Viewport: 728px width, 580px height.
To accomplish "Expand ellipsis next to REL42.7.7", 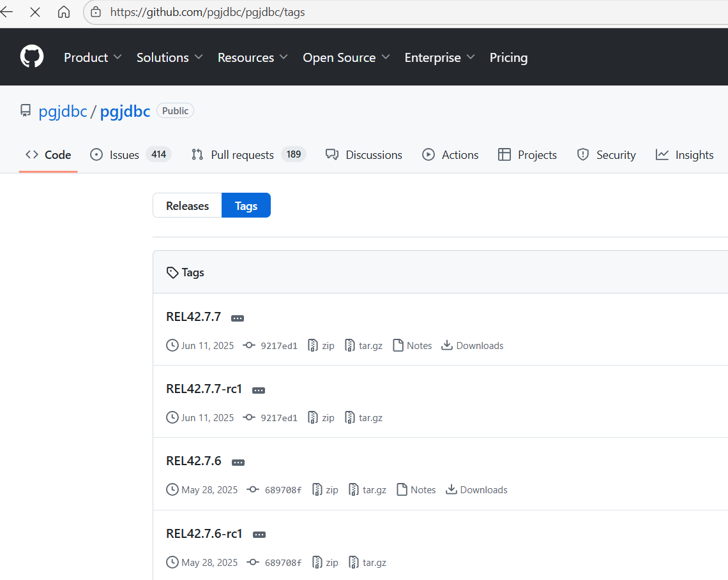I will 238,318.
